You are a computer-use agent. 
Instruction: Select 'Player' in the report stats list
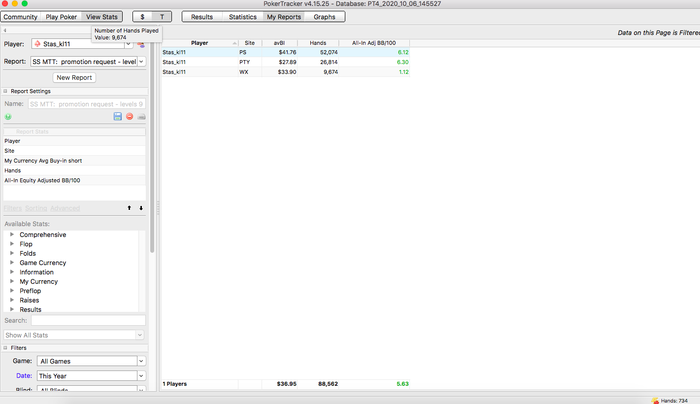[x=74, y=141]
